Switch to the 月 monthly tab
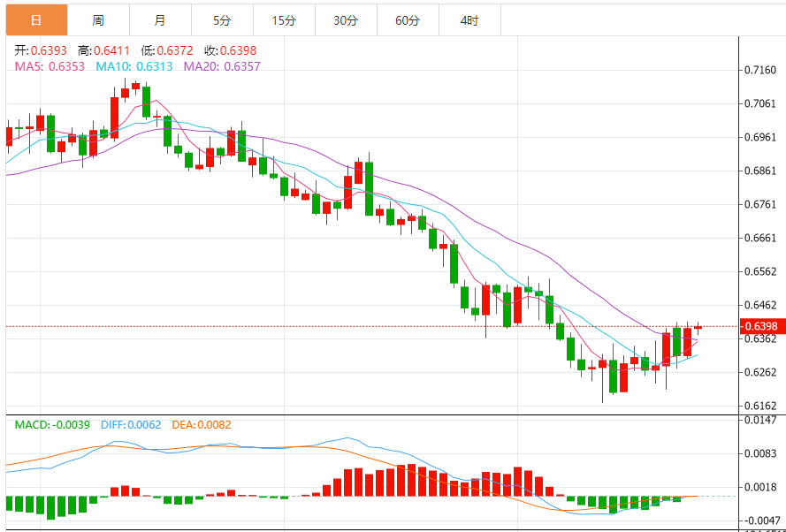 point(160,20)
